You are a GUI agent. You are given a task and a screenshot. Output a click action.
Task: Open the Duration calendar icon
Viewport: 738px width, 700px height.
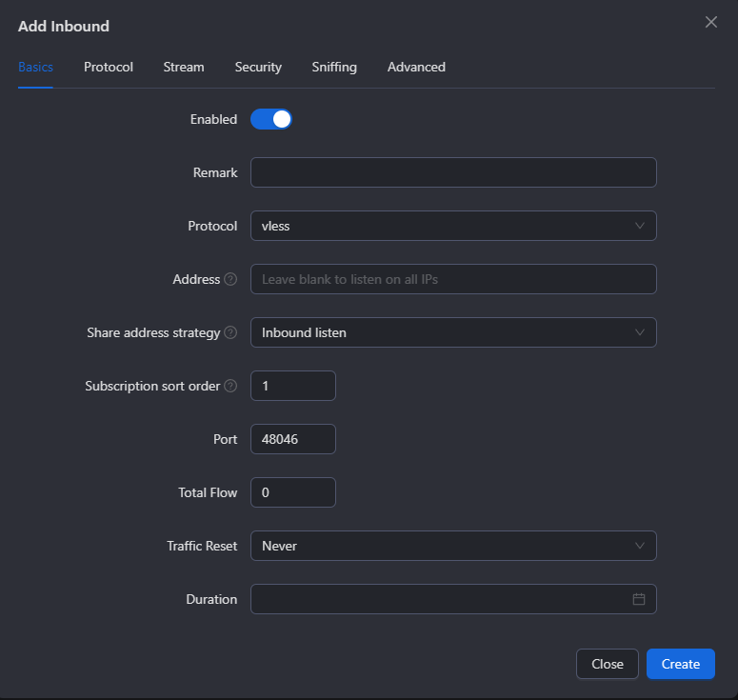click(639, 599)
